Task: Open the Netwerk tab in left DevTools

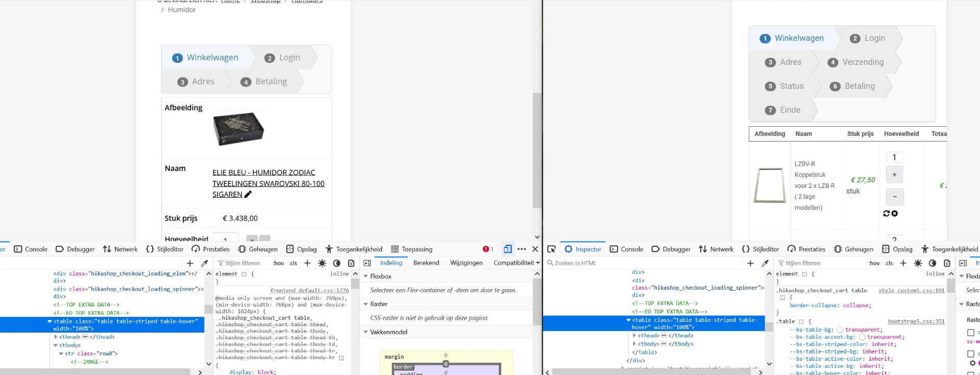Action: coord(120,249)
